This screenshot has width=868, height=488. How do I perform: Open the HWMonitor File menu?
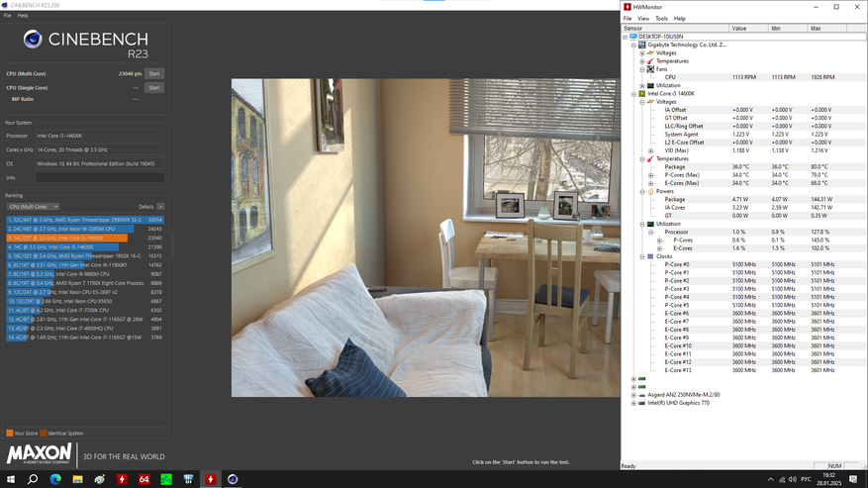pyautogui.click(x=627, y=18)
